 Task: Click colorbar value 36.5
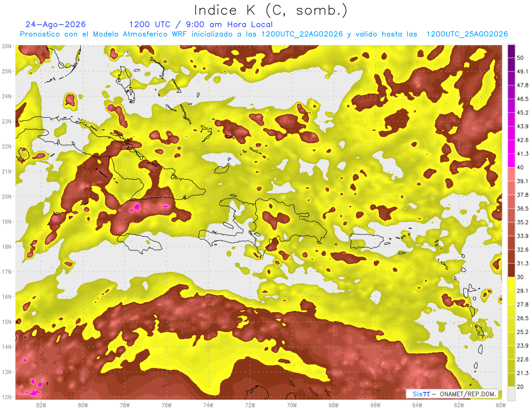click(523, 208)
